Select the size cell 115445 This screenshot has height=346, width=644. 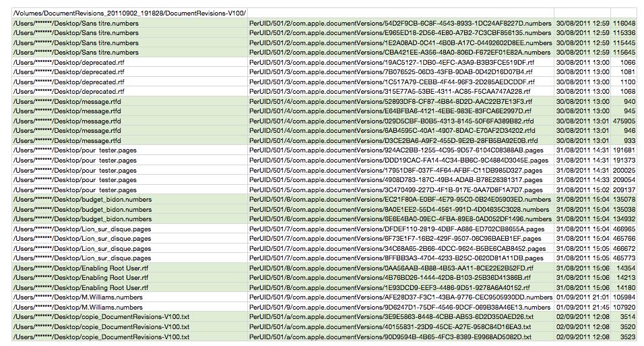coord(624,42)
